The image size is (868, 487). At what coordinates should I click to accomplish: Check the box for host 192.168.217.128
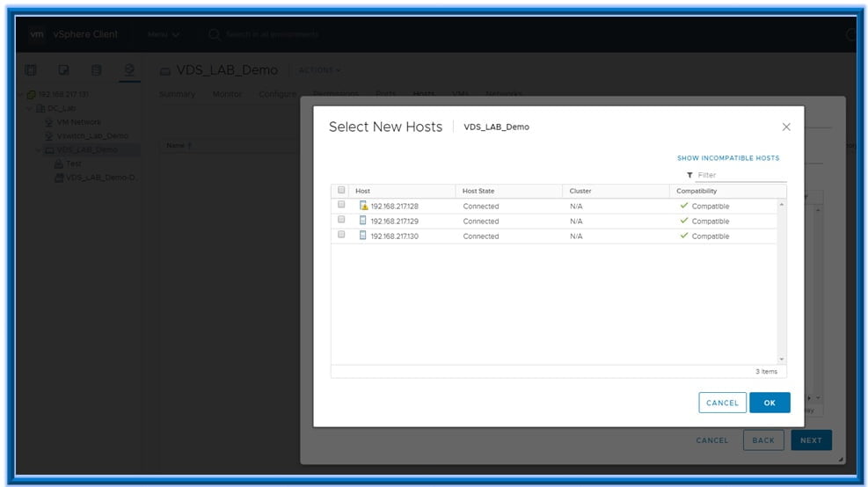341,206
